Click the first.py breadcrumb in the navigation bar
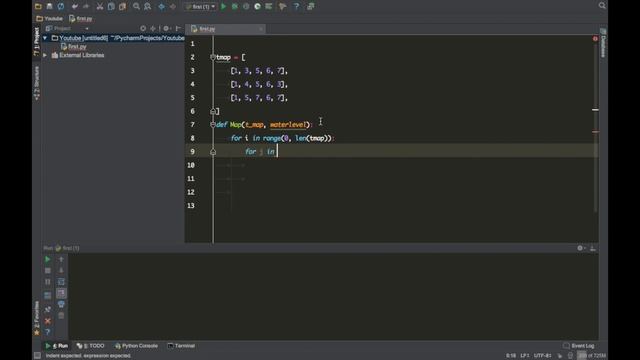This screenshot has width=640, height=360. point(80,19)
